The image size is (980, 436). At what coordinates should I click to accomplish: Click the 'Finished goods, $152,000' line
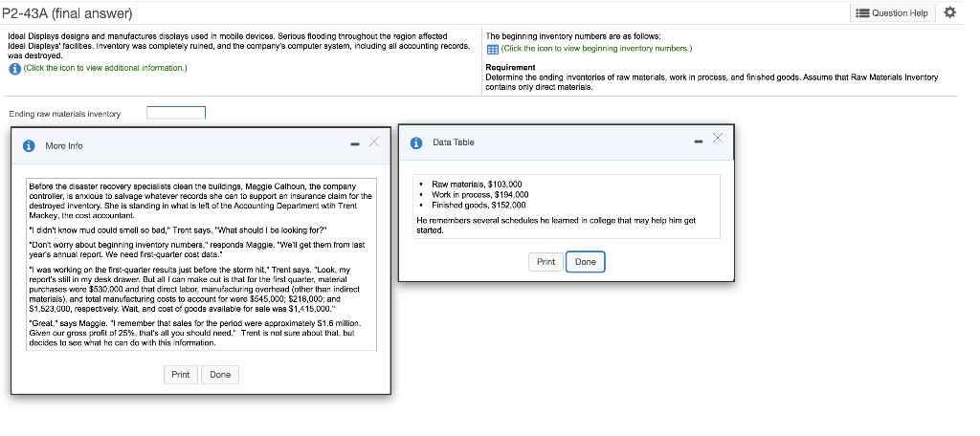[479, 205]
